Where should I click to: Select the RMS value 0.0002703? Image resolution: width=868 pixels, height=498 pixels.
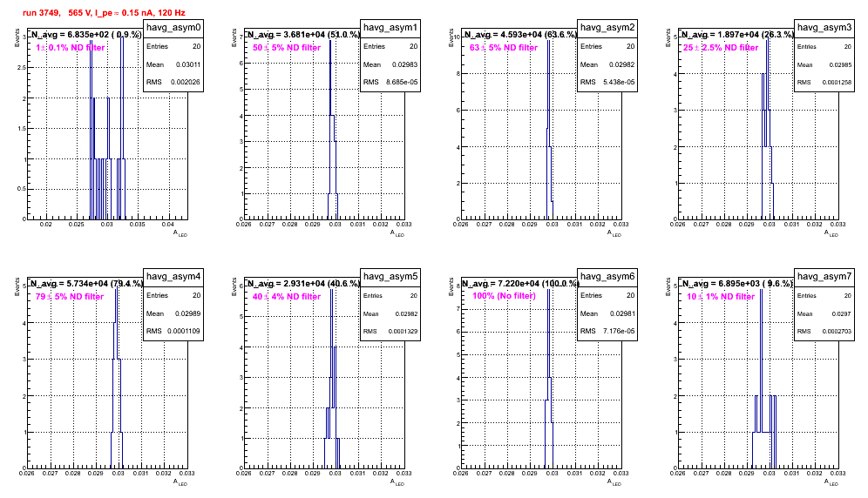837,332
